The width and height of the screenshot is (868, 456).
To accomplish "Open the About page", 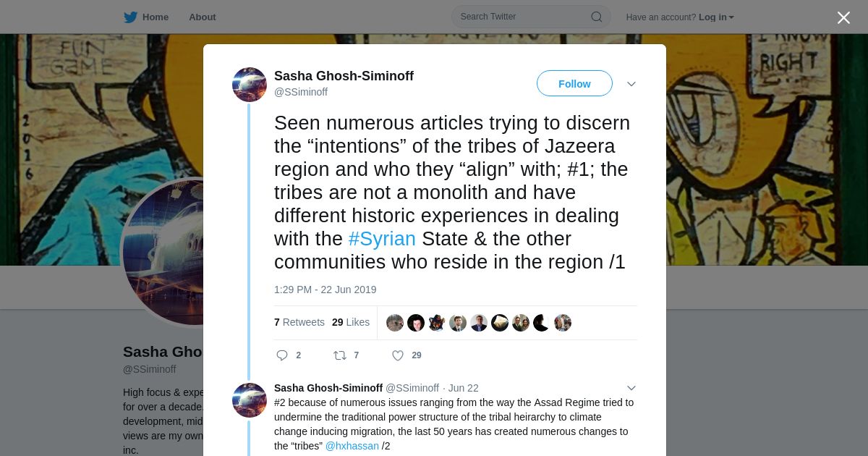I will tap(203, 17).
